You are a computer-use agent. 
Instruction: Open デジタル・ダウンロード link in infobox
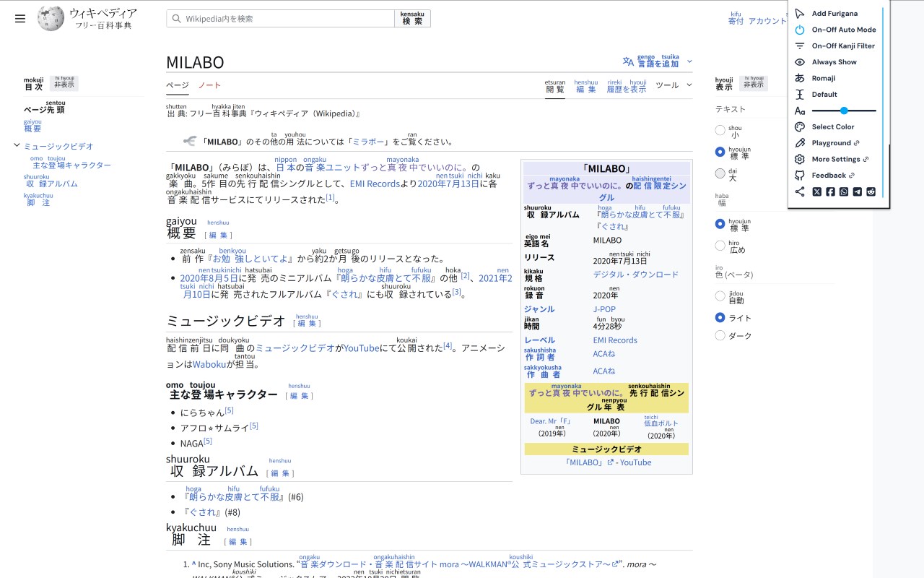click(636, 275)
